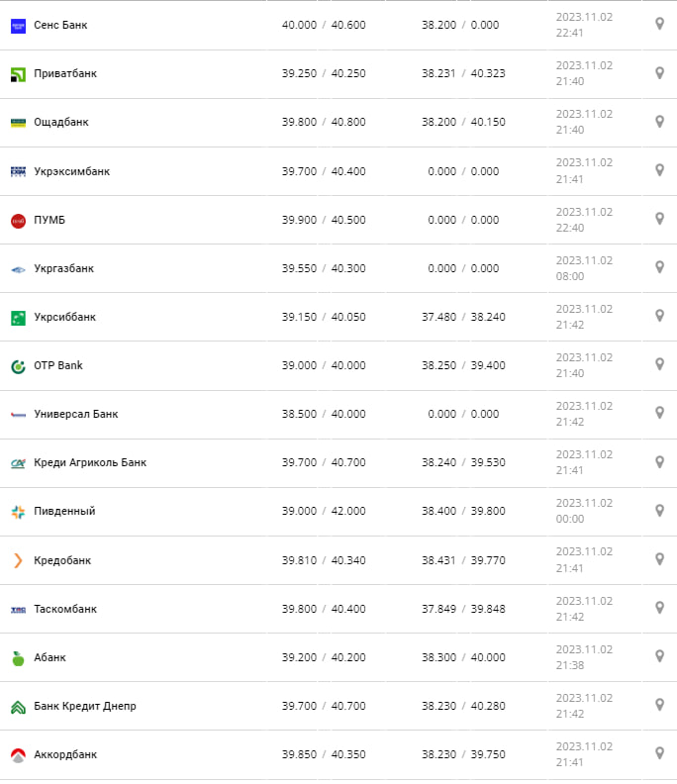Click the Укрсиббанк bank name

pyautogui.click(x=64, y=317)
